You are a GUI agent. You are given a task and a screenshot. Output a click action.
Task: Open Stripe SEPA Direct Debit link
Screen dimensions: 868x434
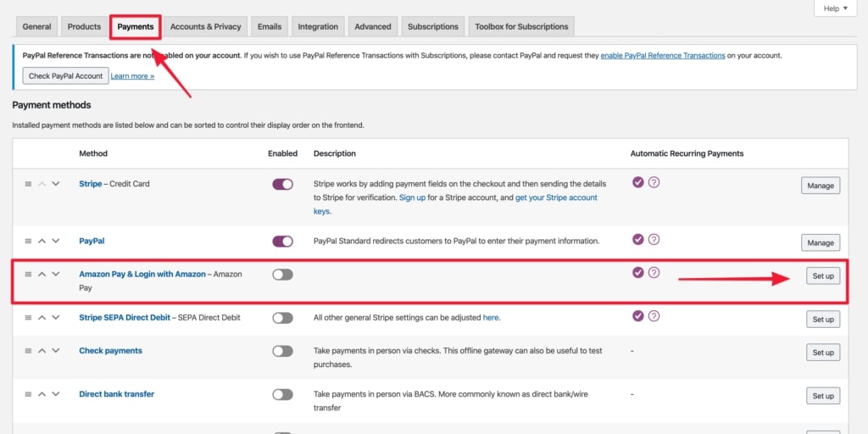click(x=125, y=318)
